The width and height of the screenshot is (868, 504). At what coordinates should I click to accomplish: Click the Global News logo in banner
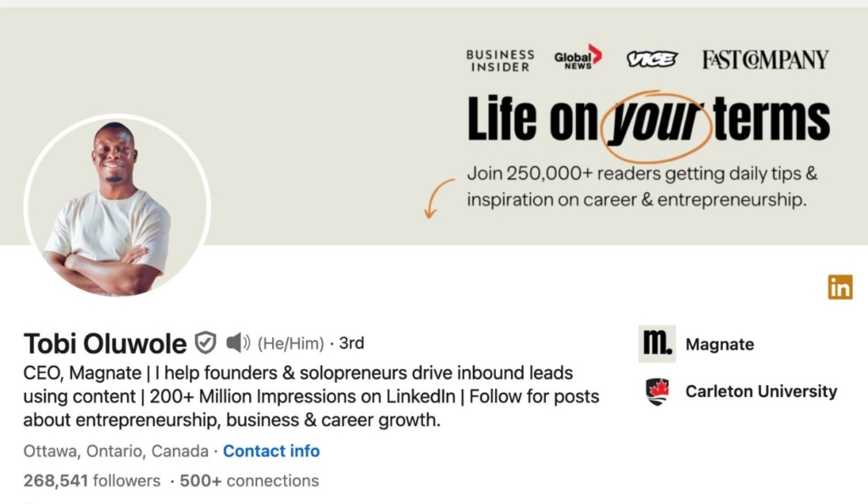click(577, 58)
